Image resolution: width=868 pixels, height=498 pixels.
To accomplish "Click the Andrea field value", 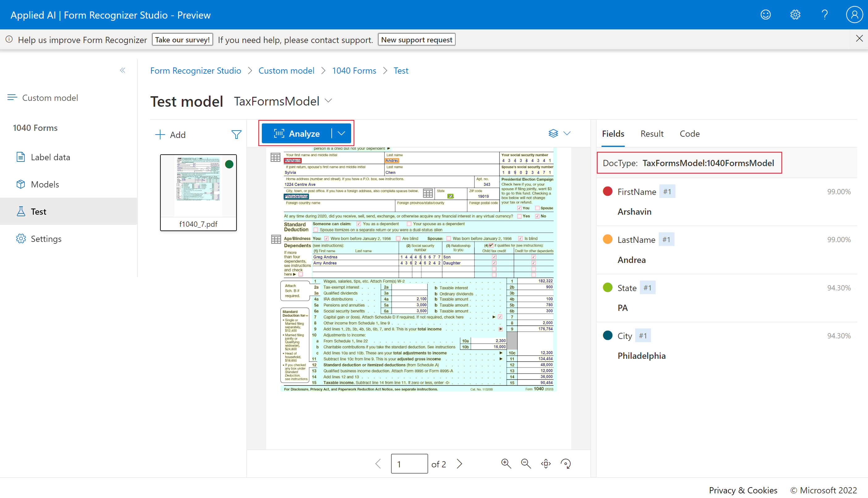I will click(x=632, y=260).
